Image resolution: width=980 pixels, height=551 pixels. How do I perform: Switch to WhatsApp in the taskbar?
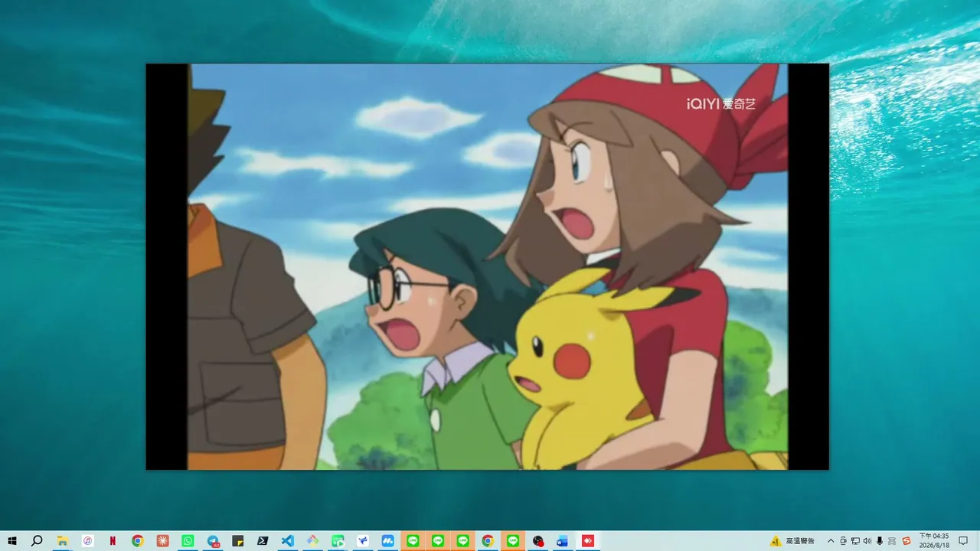(x=188, y=540)
